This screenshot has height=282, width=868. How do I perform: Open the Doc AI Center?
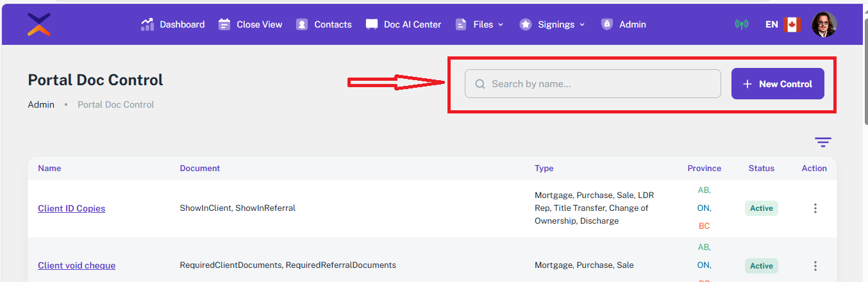click(x=404, y=24)
